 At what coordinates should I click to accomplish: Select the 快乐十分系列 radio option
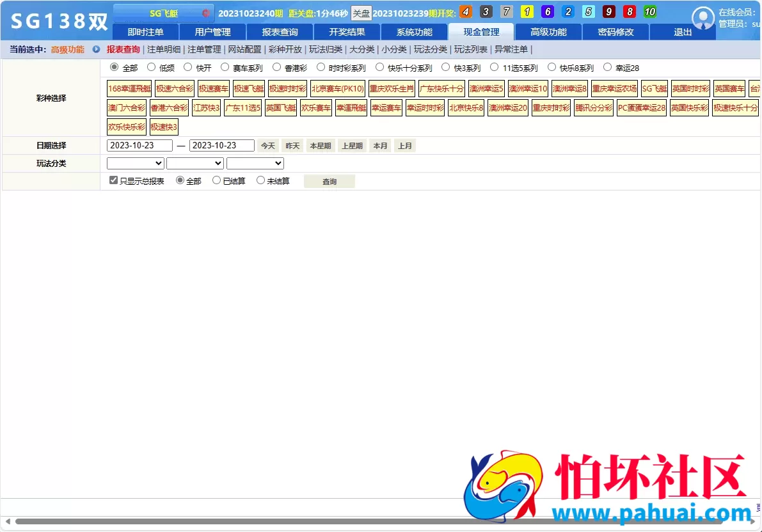379,67
